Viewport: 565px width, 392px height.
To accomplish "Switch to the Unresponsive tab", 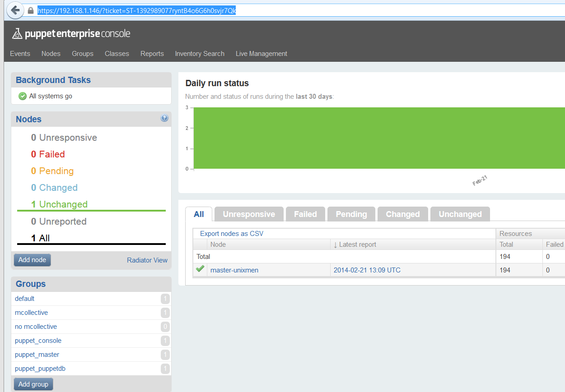I will (x=249, y=214).
